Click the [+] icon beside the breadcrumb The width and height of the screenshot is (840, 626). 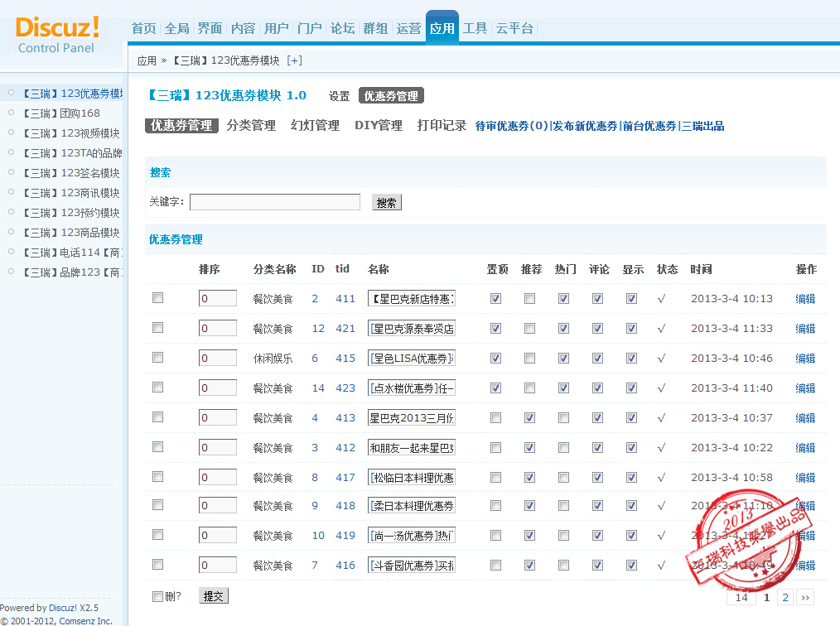coord(294,60)
